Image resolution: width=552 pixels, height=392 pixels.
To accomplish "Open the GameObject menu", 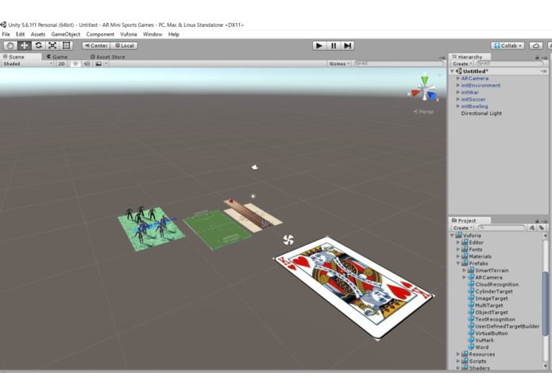I will click(x=66, y=34).
